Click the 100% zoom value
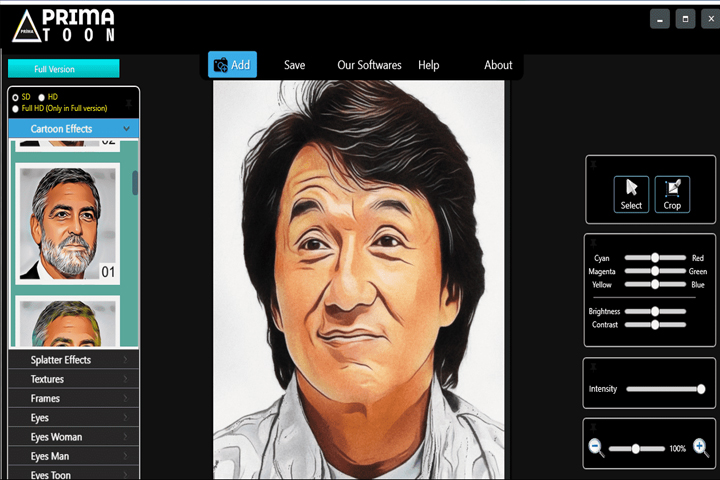The height and width of the screenshot is (480, 720). [x=677, y=448]
